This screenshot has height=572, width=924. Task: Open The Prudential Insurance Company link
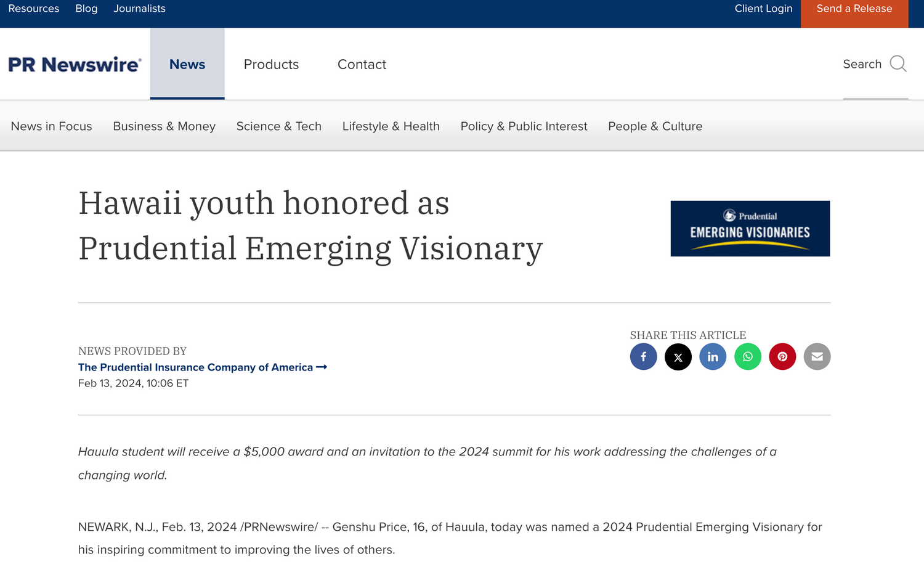pyautogui.click(x=196, y=367)
